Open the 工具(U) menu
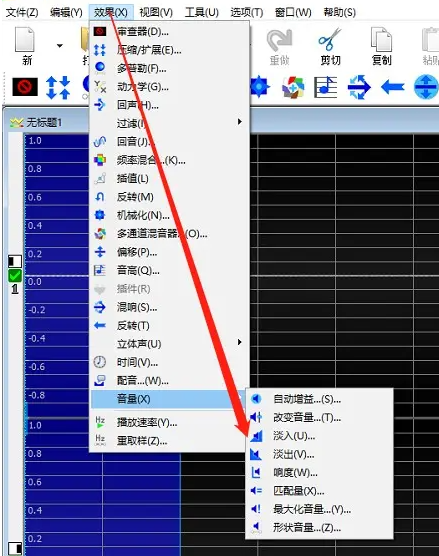439x556 pixels. tap(201, 12)
